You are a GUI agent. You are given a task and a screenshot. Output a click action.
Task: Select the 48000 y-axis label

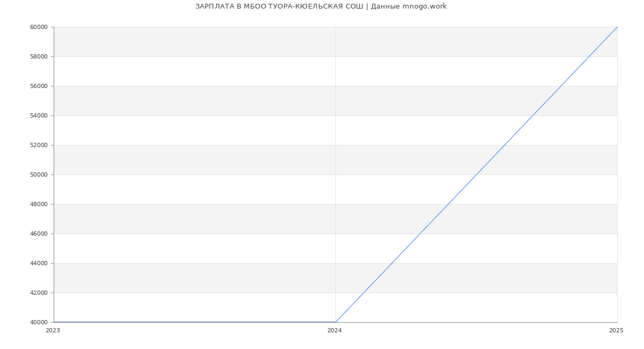click(x=39, y=204)
